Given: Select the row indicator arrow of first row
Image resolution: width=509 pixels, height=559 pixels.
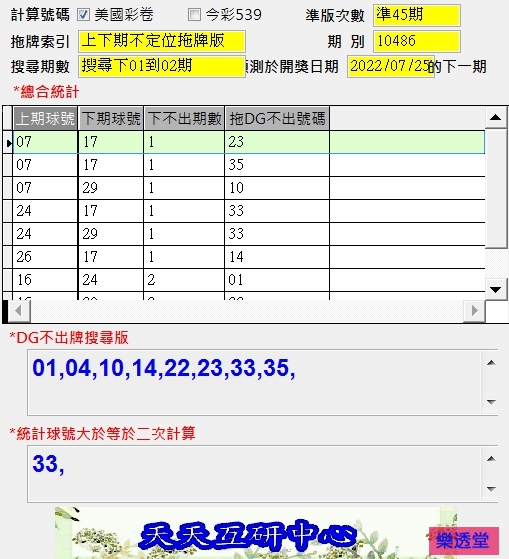Looking at the screenshot, I should coord(8,143).
